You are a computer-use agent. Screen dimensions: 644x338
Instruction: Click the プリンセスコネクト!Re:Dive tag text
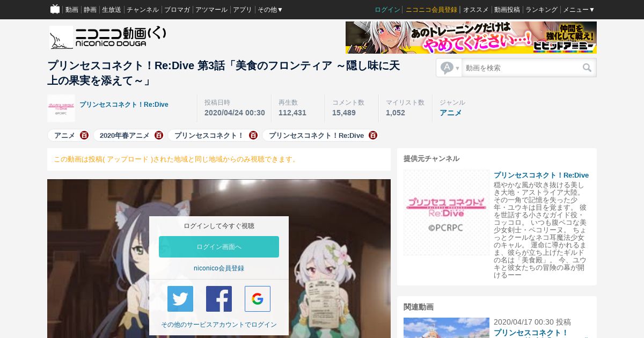[316, 135]
